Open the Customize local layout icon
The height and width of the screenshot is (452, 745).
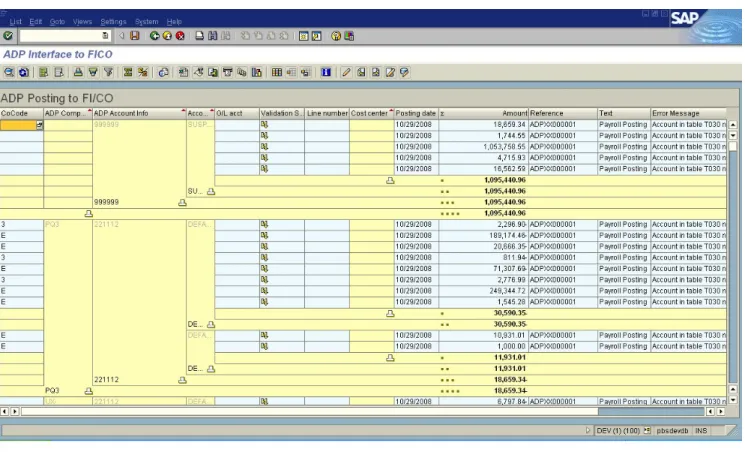pos(349,36)
